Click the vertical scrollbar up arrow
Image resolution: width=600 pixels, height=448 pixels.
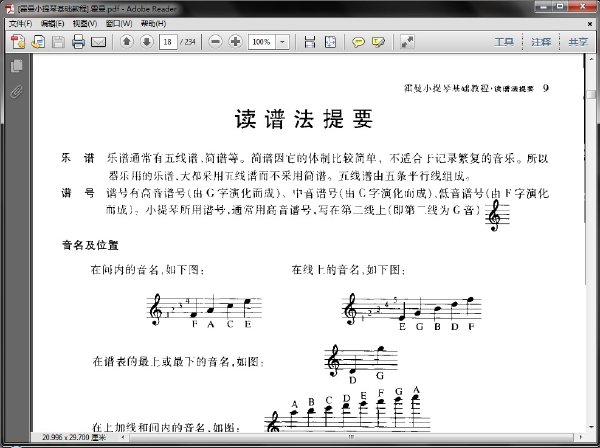click(x=591, y=59)
